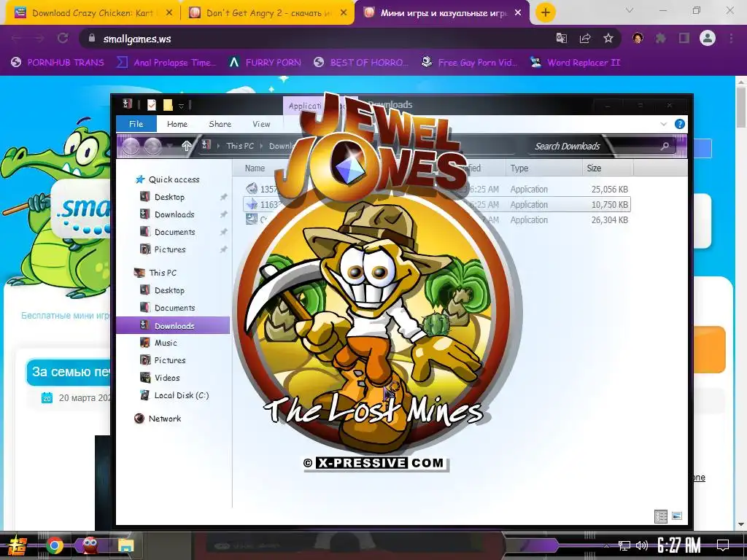Sort files by the Name column

255,168
